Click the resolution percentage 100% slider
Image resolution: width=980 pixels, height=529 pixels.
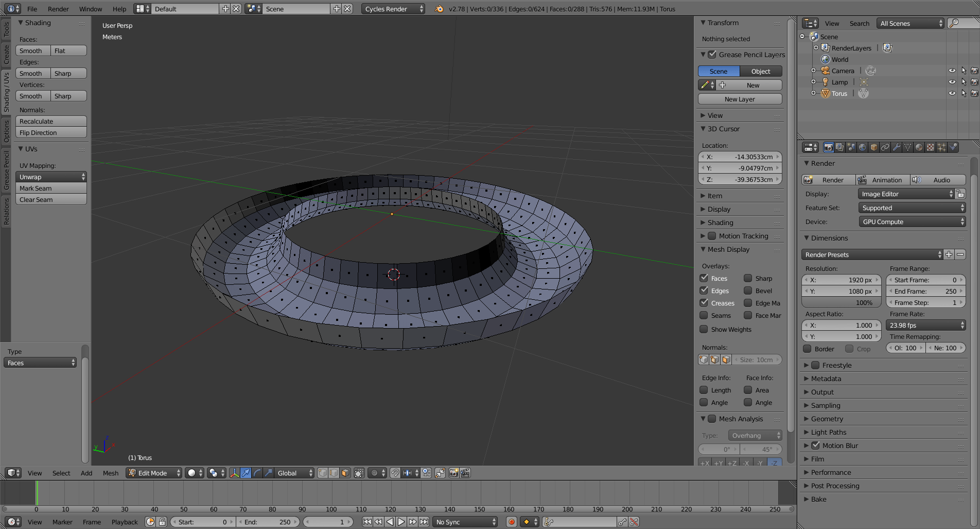841,302
